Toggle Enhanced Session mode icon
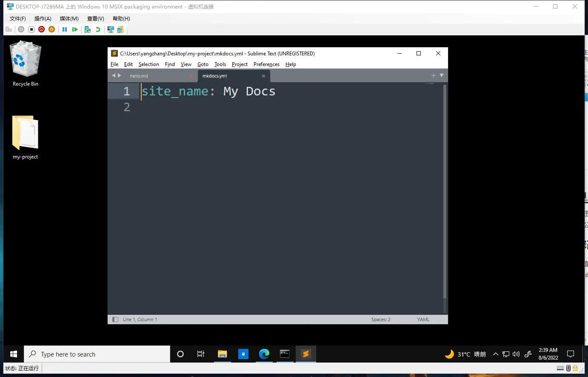This screenshot has height=377, width=588. pyautogui.click(x=111, y=29)
